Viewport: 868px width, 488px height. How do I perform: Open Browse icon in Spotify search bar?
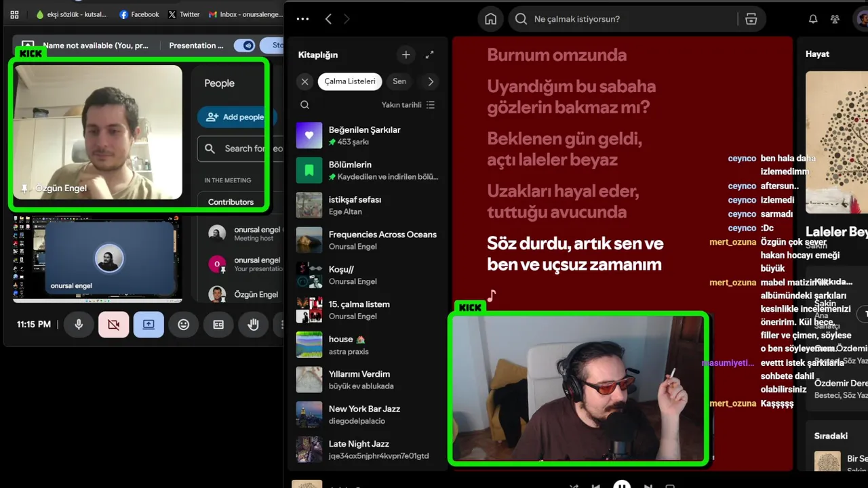pyautogui.click(x=751, y=19)
